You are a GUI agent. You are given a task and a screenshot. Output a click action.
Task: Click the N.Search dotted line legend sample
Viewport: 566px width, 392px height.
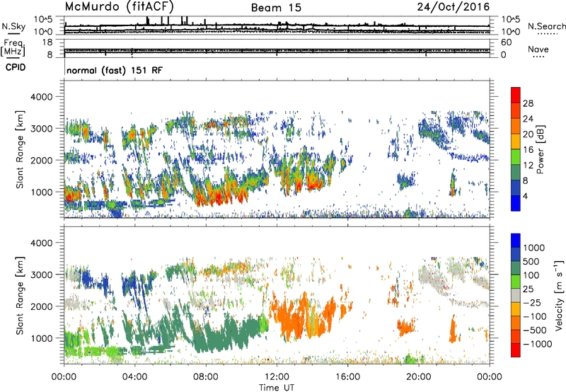click(548, 34)
